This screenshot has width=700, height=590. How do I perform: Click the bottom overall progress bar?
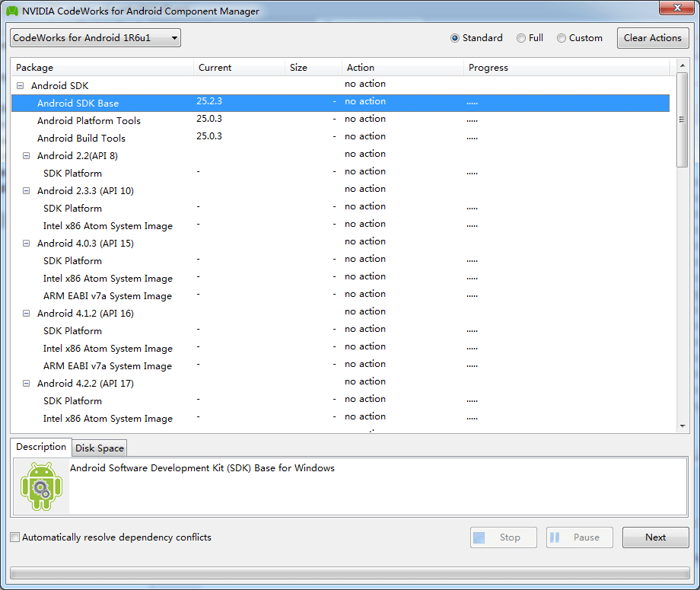[350, 572]
